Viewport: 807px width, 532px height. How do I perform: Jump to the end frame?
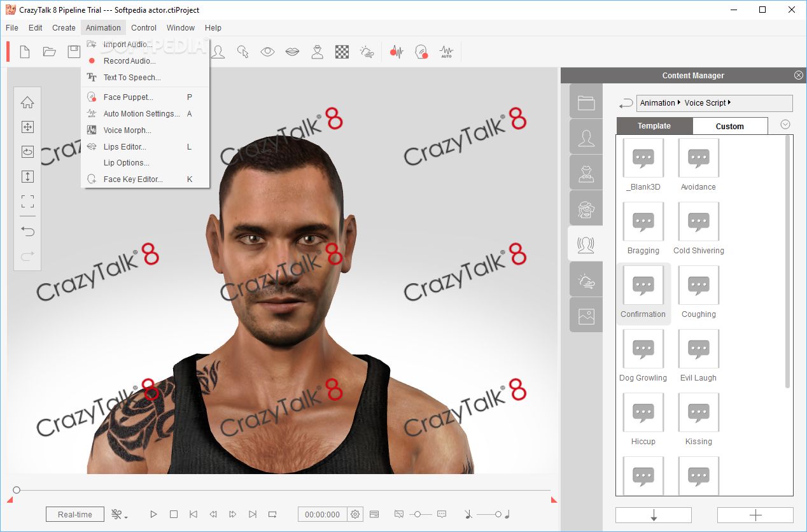click(253, 514)
